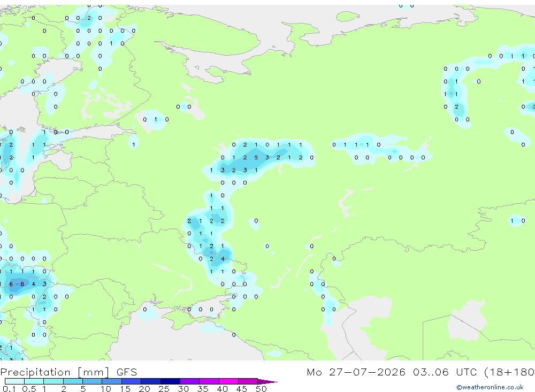Click the "25" legend label
The height and width of the screenshot is (392, 535).
click(x=164, y=389)
